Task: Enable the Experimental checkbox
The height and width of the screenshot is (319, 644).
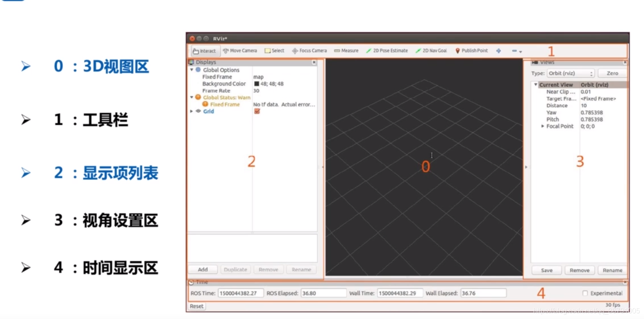Action: 585,293
